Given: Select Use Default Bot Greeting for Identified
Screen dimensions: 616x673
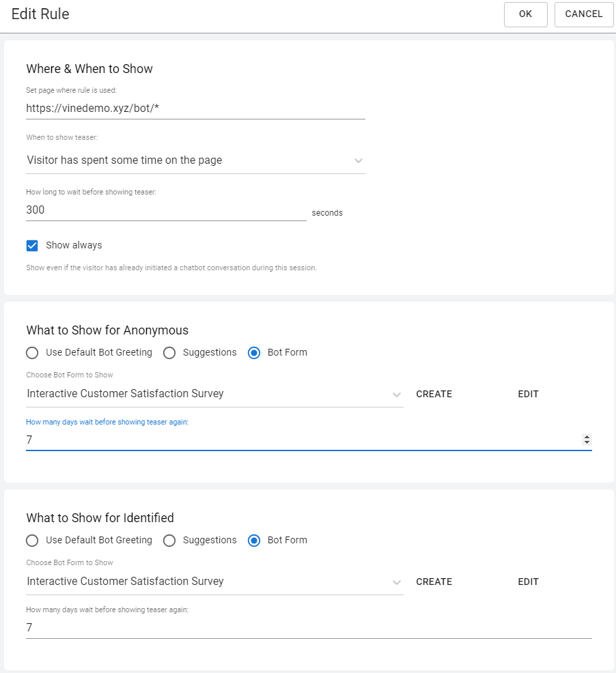Looking at the screenshot, I should [32, 541].
